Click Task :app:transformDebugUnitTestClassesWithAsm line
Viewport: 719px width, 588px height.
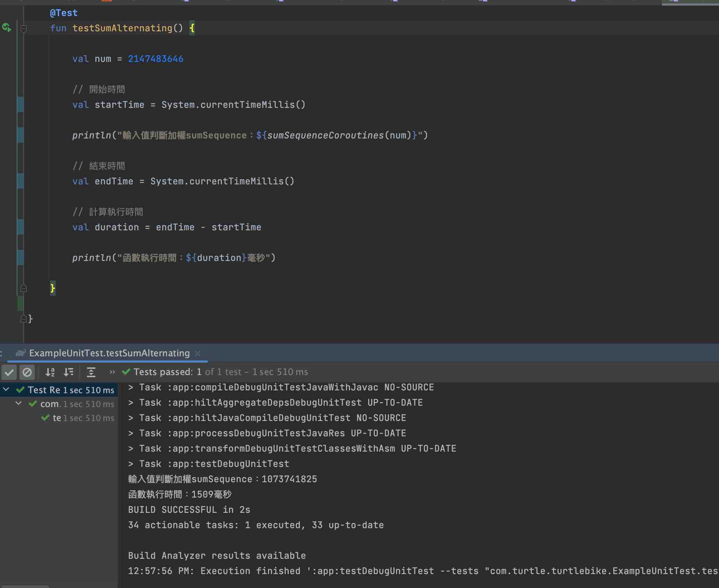[x=292, y=448]
